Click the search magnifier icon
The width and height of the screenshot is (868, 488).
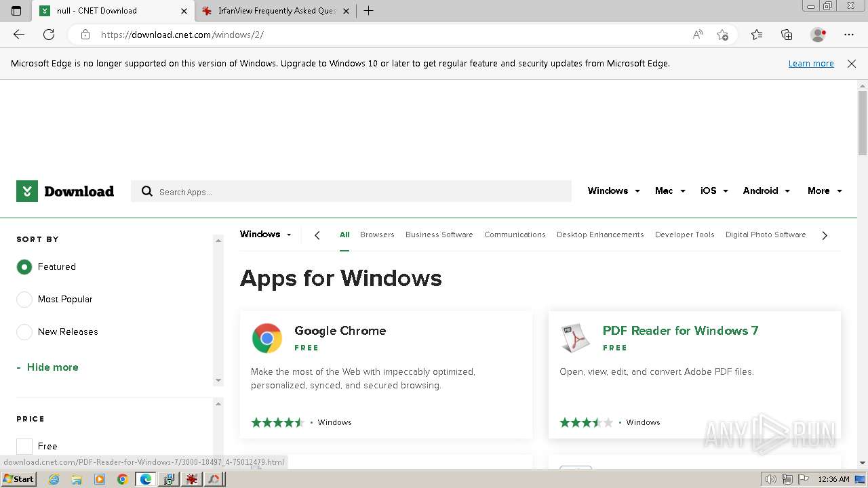pos(147,192)
